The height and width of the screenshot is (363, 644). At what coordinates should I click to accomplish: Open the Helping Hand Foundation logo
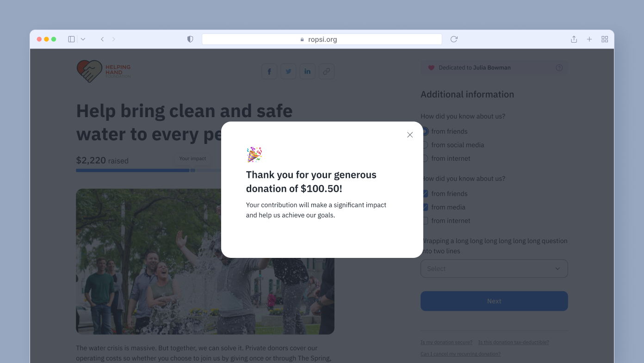pyautogui.click(x=104, y=71)
